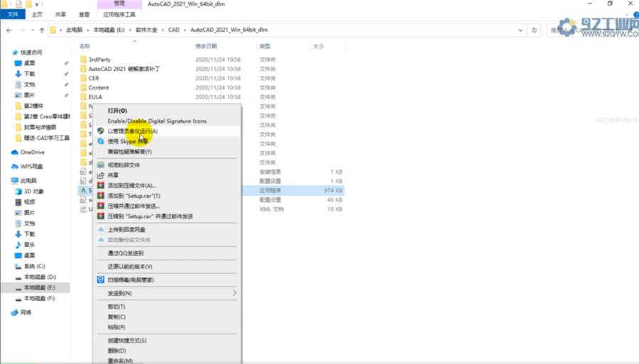This screenshot has height=364, width=639.
Task: Click 电脑管家 shield icon beside 扫描病毒
Action: pos(101,280)
